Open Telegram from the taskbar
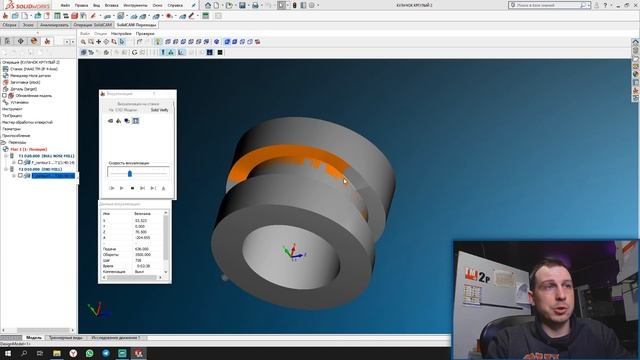 click(x=106, y=353)
